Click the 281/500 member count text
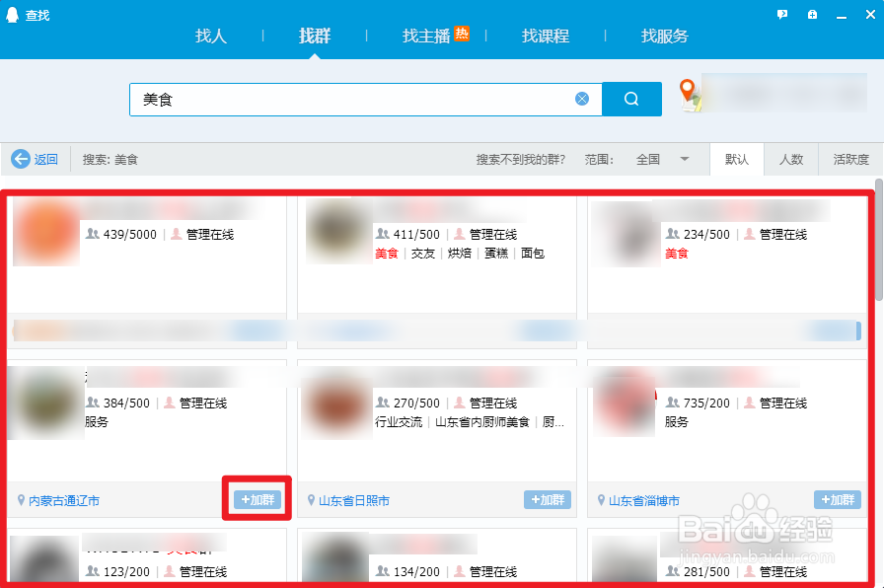Image resolution: width=884 pixels, height=588 pixels. (x=706, y=571)
